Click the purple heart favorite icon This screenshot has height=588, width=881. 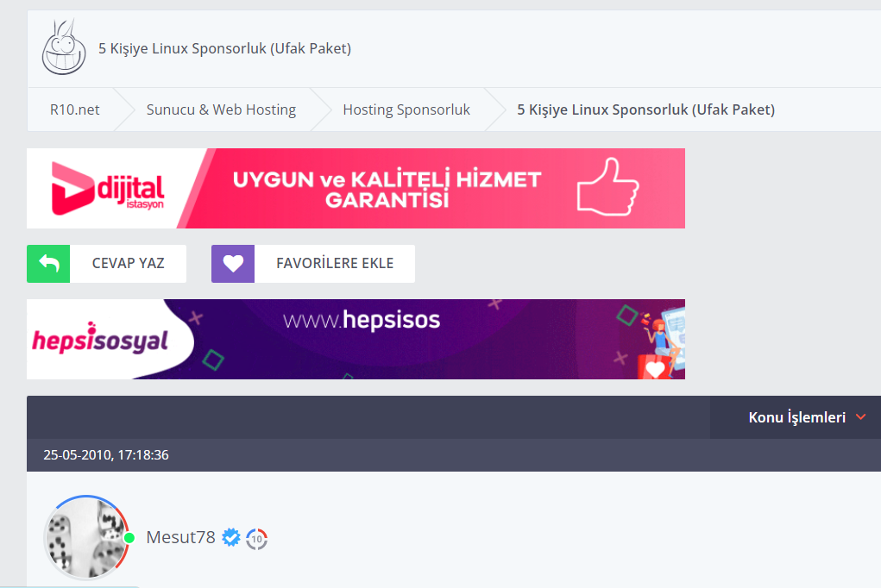(x=233, y=263)
